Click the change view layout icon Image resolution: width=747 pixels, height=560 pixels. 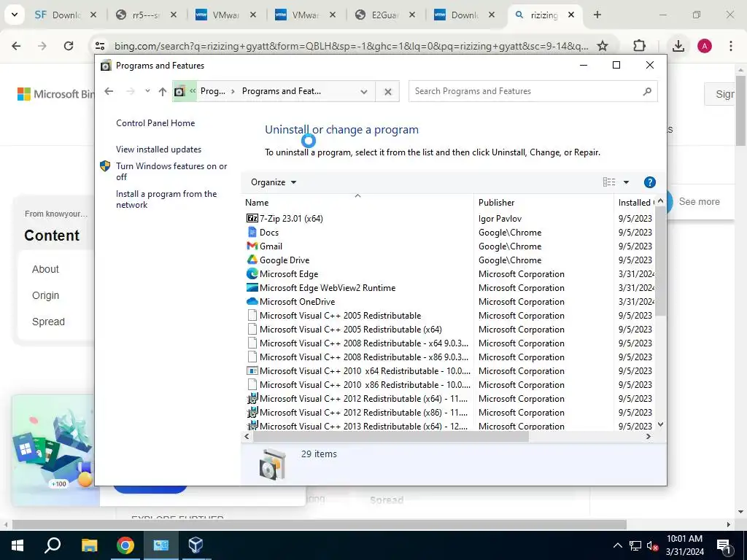(609, 182)
